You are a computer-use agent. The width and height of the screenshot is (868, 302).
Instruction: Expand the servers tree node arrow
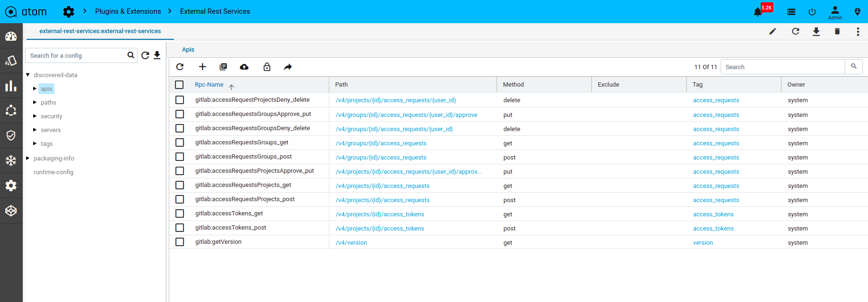pos(35,130)
